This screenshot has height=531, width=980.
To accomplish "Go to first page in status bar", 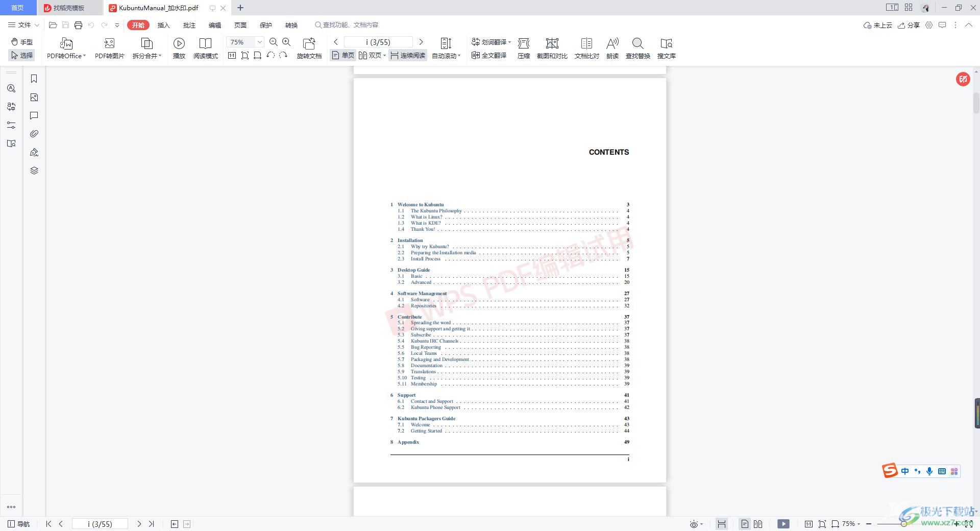I will 48,524.
